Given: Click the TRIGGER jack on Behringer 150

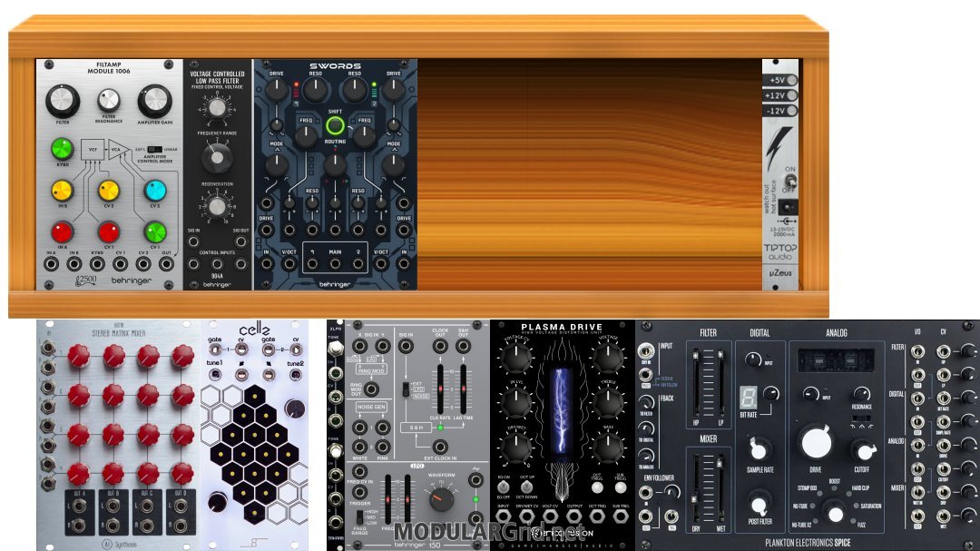Looking at the screenshot, I should click(x=359, y=494).
